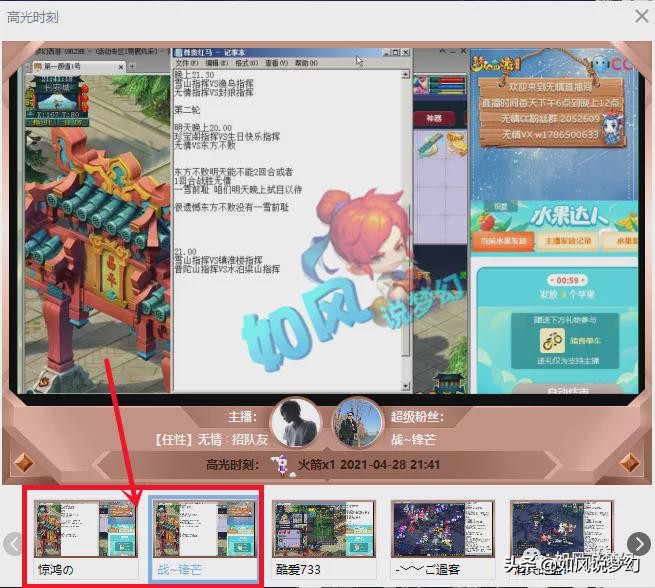Click the super fan avatar photo
Viewport: 655px width, 588px height.
pos(358,423)
